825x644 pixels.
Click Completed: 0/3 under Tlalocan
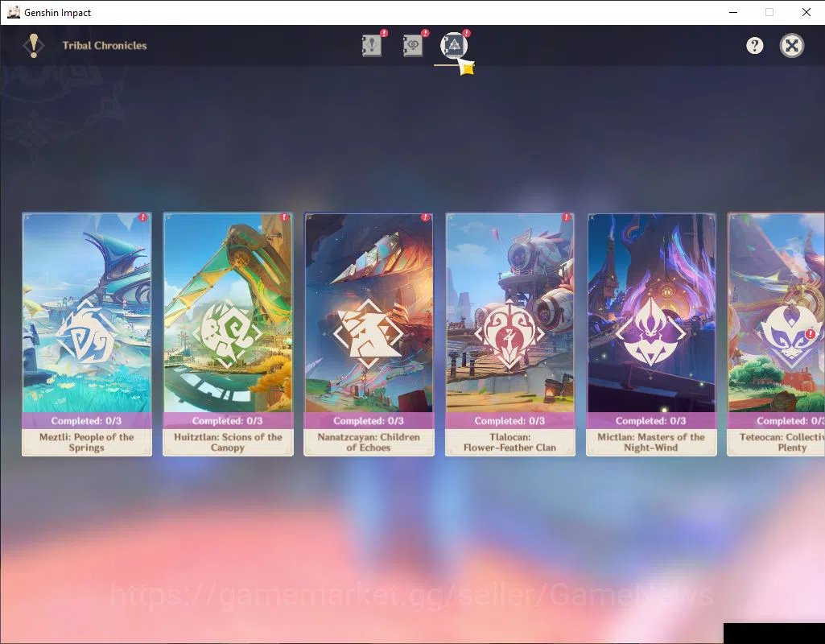[x=509, y=421]
